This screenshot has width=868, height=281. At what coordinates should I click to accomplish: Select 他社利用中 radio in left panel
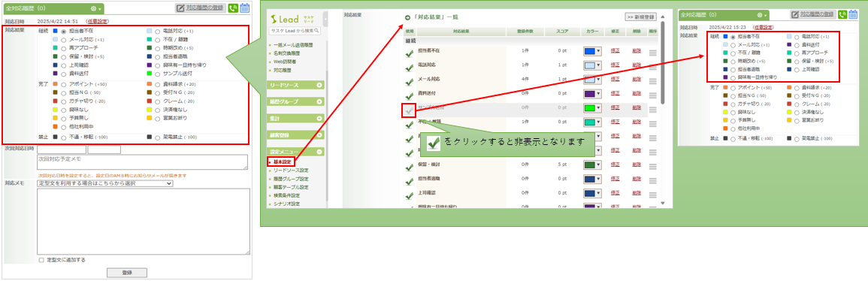[x=64, y=127]
